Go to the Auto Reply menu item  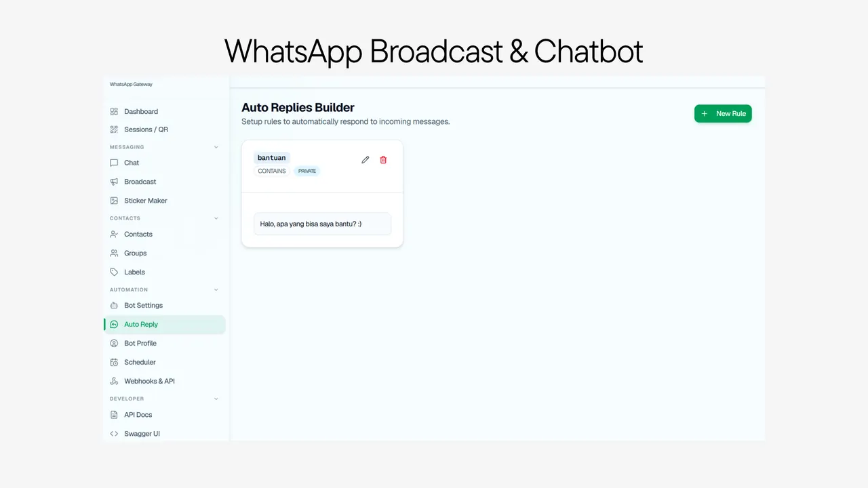click(165, 324)
